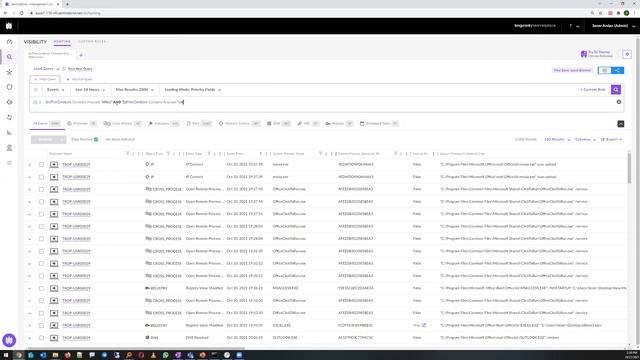Open the Load Query dropdown

46,69
